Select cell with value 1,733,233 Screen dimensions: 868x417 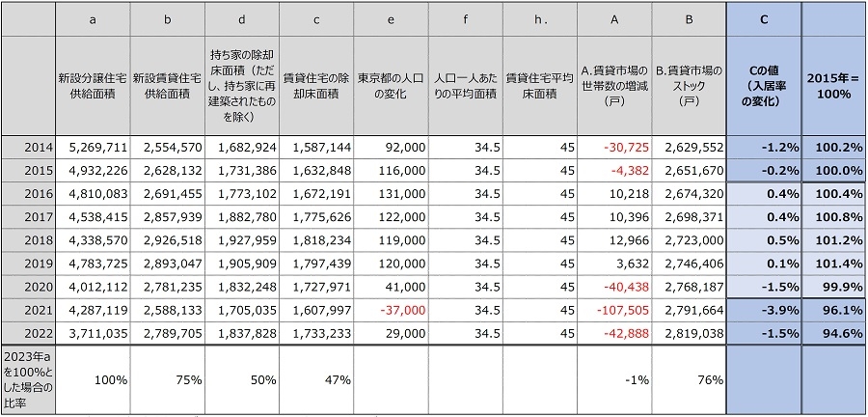pos(316,333)
